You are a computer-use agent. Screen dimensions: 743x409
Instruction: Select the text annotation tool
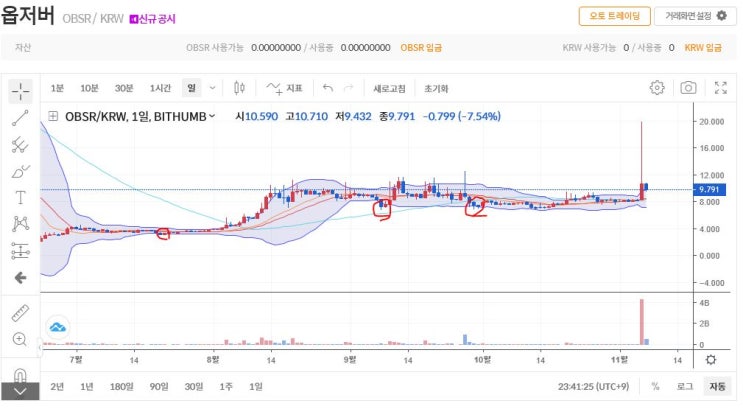pyautogui.click(x=20, y=197)
